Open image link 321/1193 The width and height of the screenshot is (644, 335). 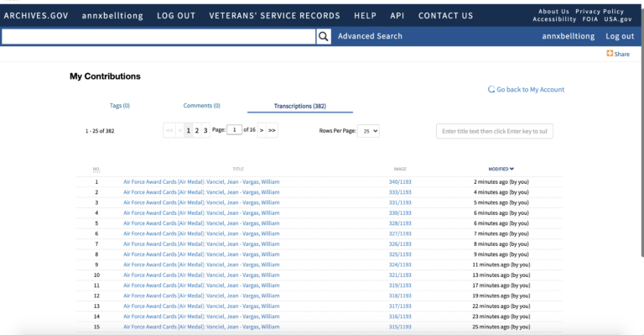coord(400,275)
